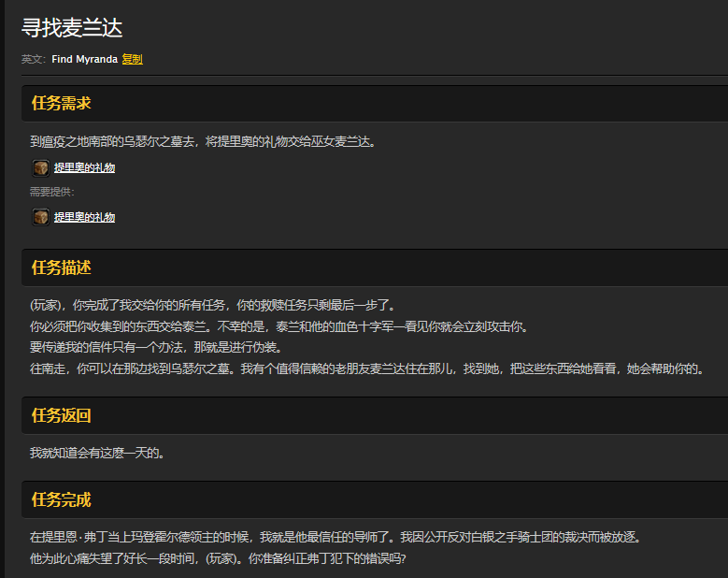Screen dimensions: 728x578
Task: Click the text 我就知道会有这麽一天的
Action: [x=97, y=454]
